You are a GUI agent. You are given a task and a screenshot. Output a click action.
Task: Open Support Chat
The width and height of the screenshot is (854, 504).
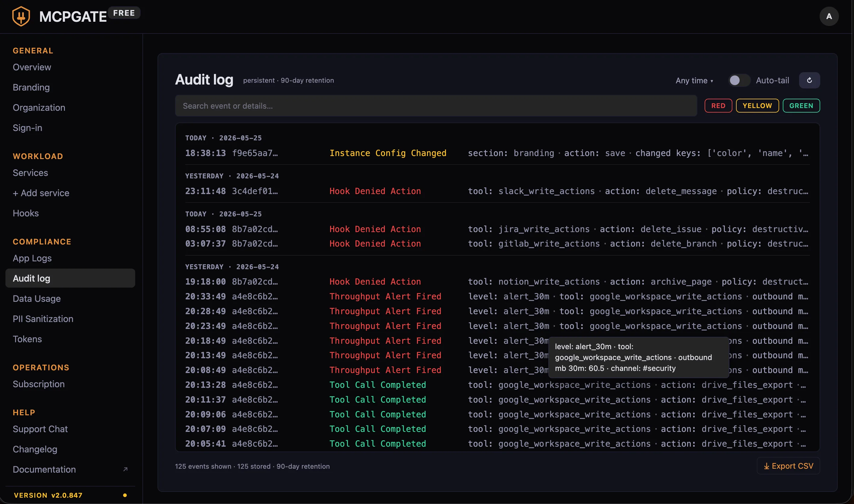click(40, 429)
